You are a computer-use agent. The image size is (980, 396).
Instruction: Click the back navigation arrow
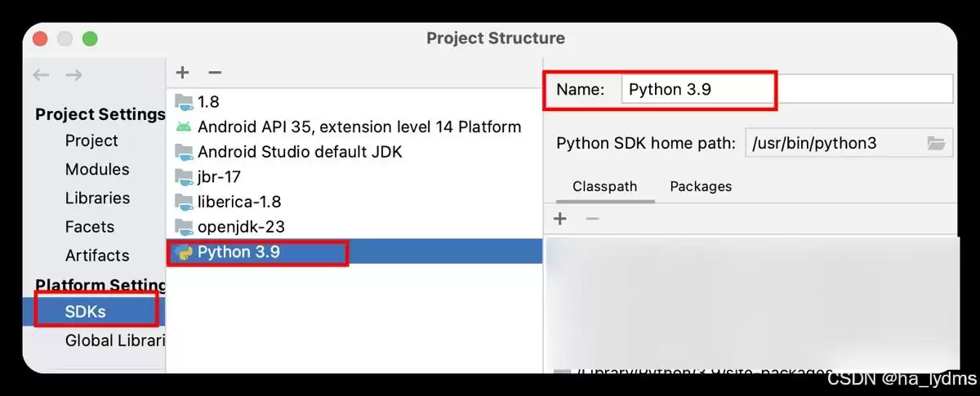coord(41,74)
